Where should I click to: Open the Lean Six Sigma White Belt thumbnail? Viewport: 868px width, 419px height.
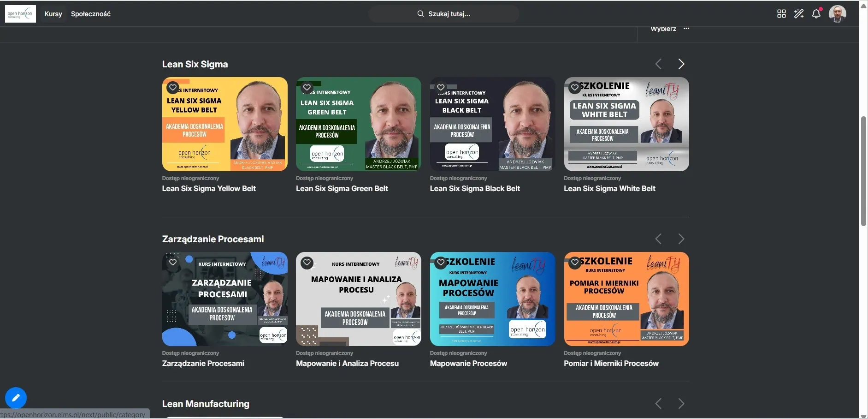[626, 125]
